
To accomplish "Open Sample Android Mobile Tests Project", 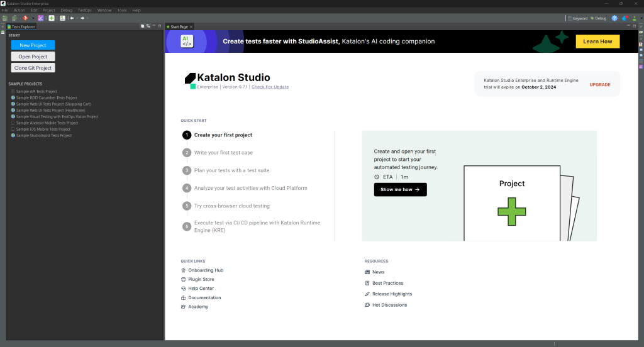I will (45, 123).
